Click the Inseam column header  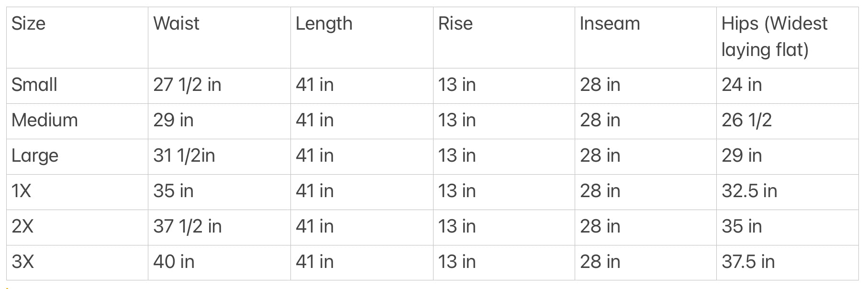[x=610, y=23]
